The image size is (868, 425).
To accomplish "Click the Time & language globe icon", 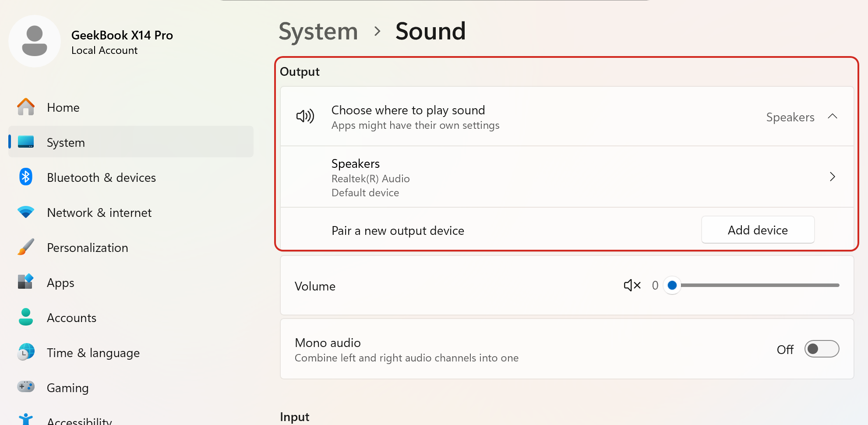I will 26,352.
